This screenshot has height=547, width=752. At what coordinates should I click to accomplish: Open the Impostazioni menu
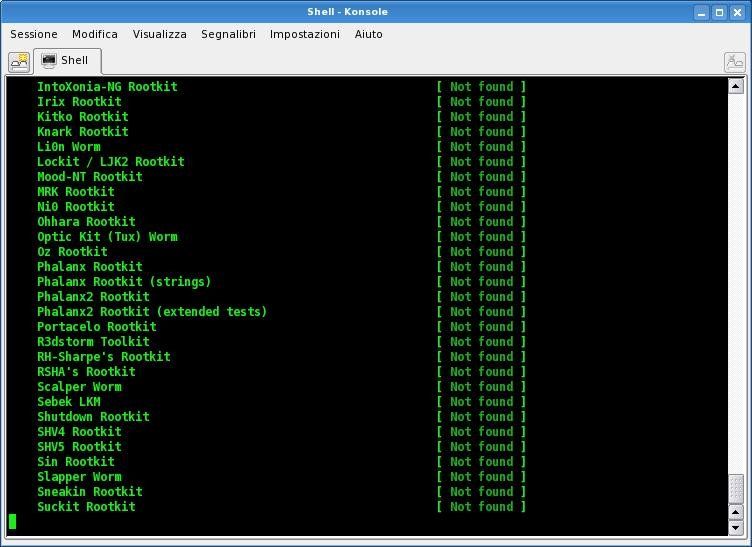tap(305, 34)
